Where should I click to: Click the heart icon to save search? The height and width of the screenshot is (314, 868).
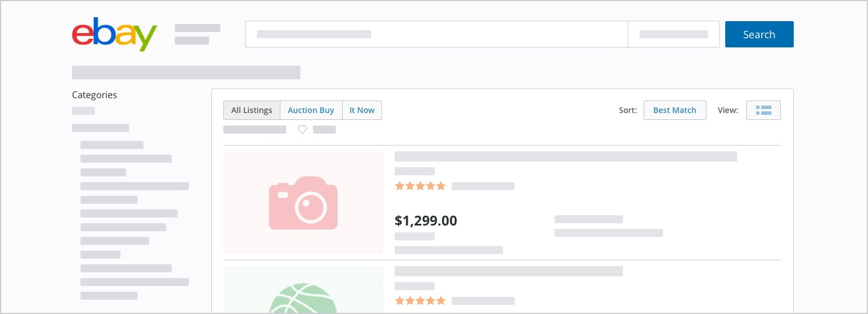click(302, 130)
